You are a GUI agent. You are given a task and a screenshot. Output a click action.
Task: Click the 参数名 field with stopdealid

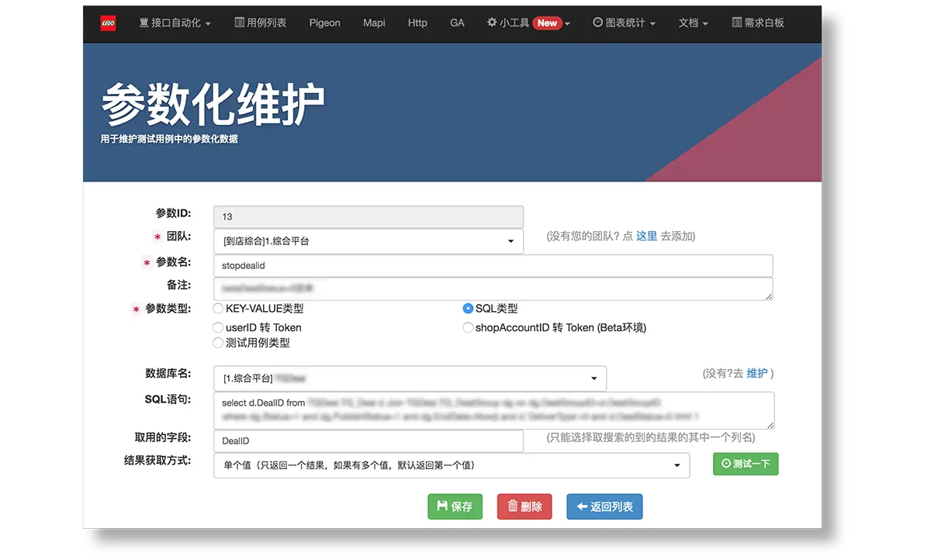(493, 265)
